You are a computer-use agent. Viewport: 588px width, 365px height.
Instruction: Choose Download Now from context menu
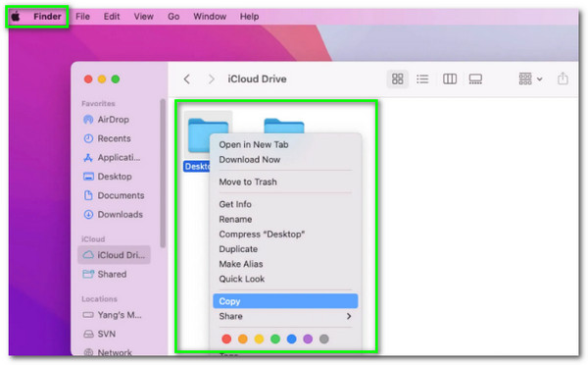pyautogui.click(x=249, y=160)
